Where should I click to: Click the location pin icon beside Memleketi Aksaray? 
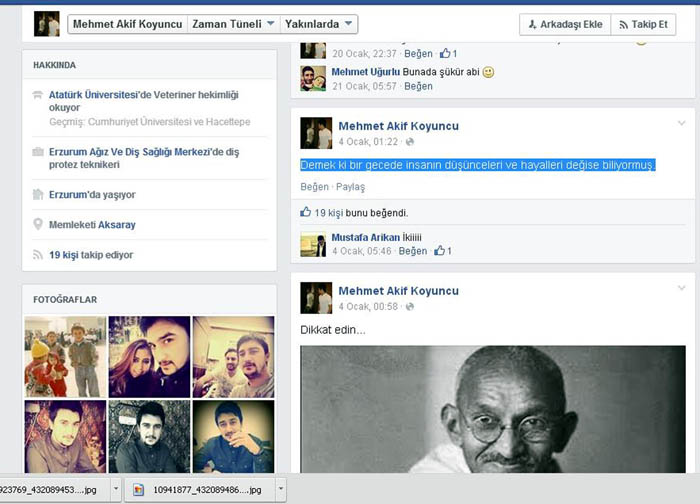[x=38, y=224]
